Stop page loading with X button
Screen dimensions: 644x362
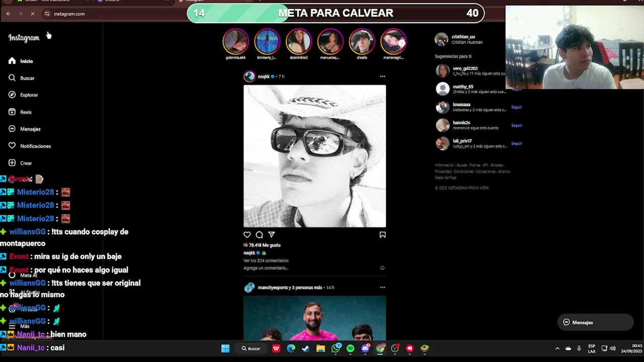coord(33,14)
